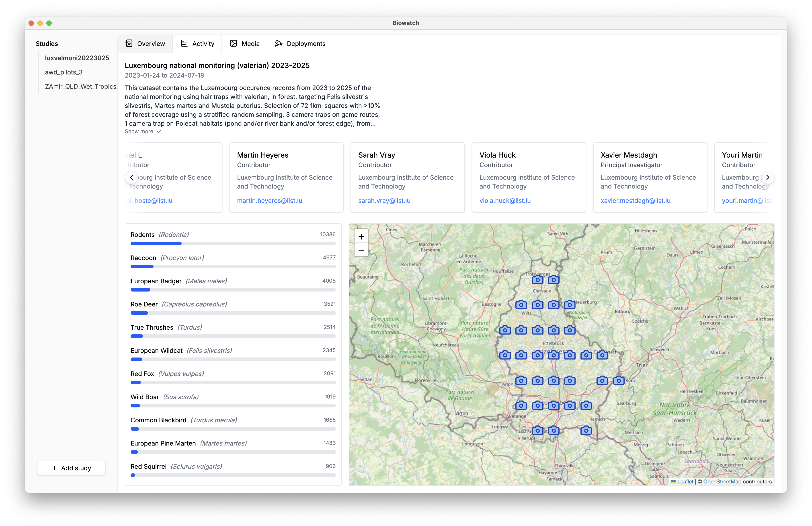Click the Overview book icon

(129, 43)
